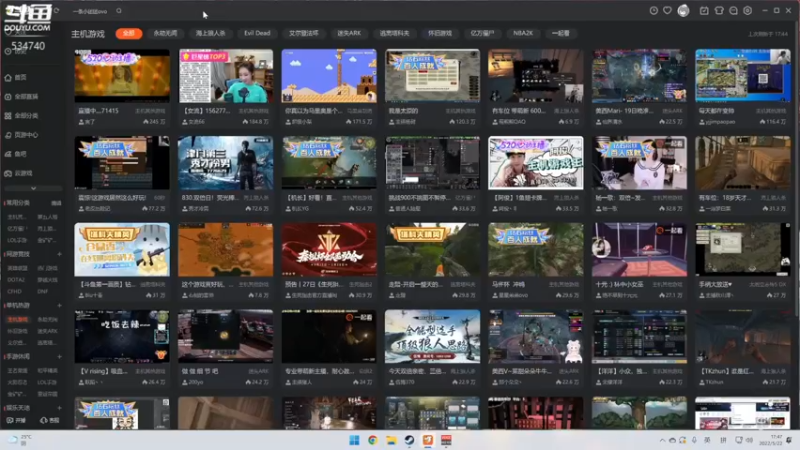Image resolution: width=800 pixels, height=450 pixels.
Task: Select the Evil Dead filter tab
Action: coord(257,33)
